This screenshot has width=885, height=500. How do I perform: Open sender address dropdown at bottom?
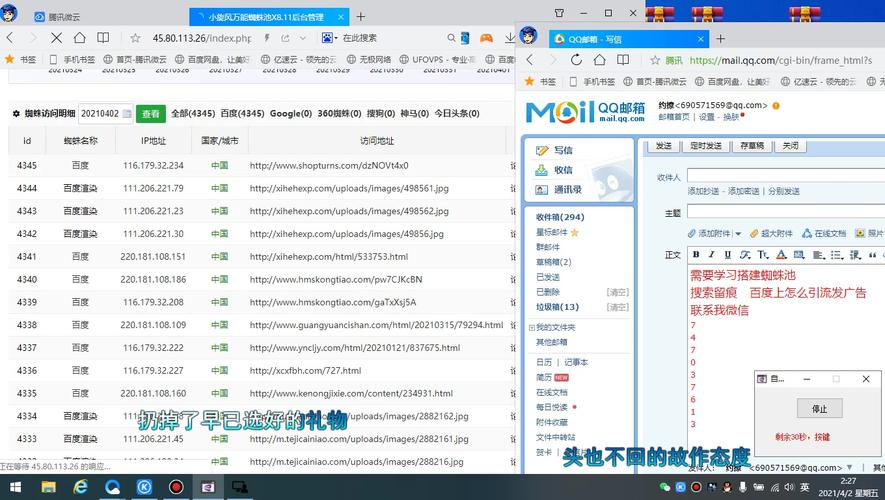pyautogui.click(x=849, y=467)
